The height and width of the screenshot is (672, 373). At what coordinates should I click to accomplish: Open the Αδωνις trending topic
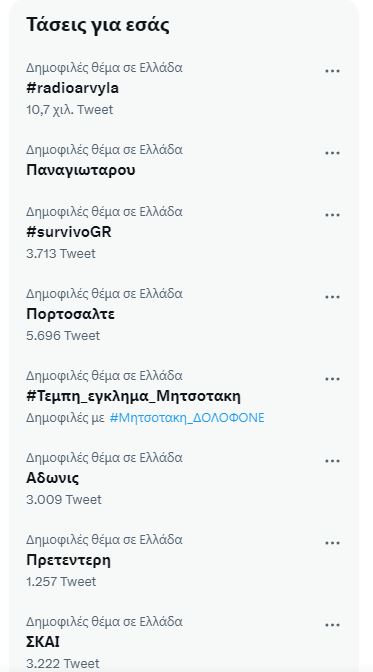(x=52, y=478)
